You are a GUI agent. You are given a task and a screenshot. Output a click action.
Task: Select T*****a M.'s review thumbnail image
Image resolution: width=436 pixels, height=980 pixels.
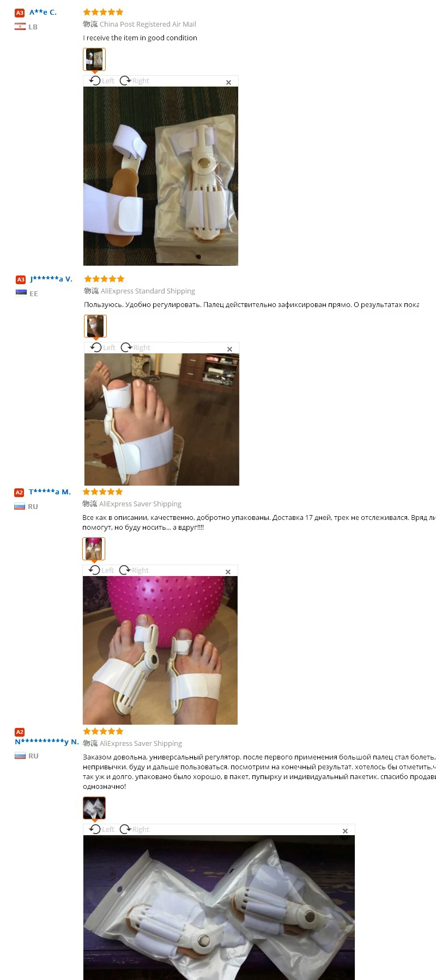94,549
